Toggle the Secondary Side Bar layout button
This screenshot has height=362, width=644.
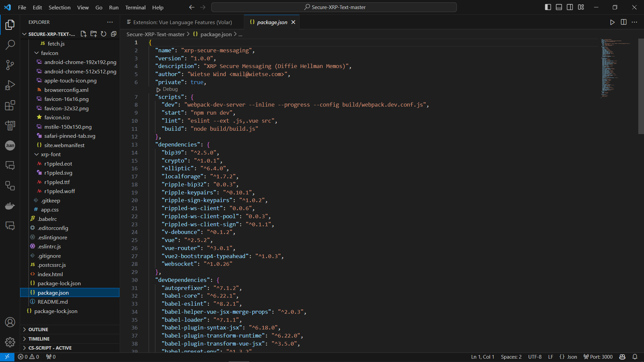pos(570,7)
